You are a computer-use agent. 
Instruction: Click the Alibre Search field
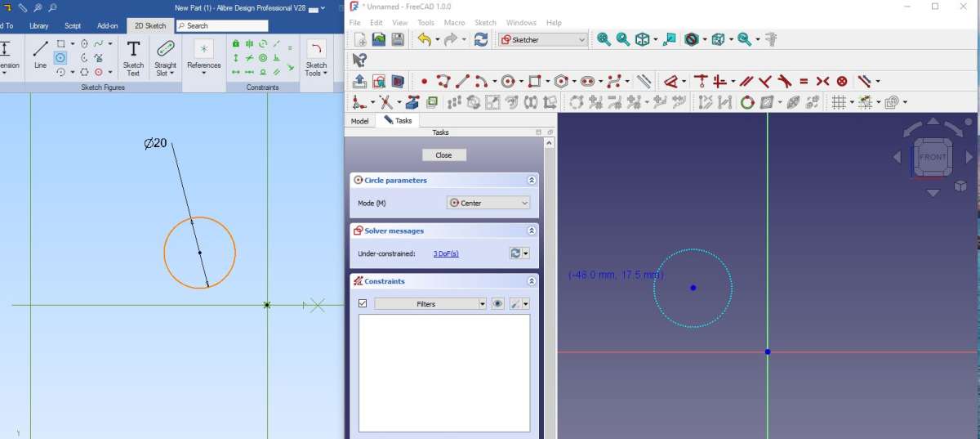pyautogui.click(x=221, y=25)
